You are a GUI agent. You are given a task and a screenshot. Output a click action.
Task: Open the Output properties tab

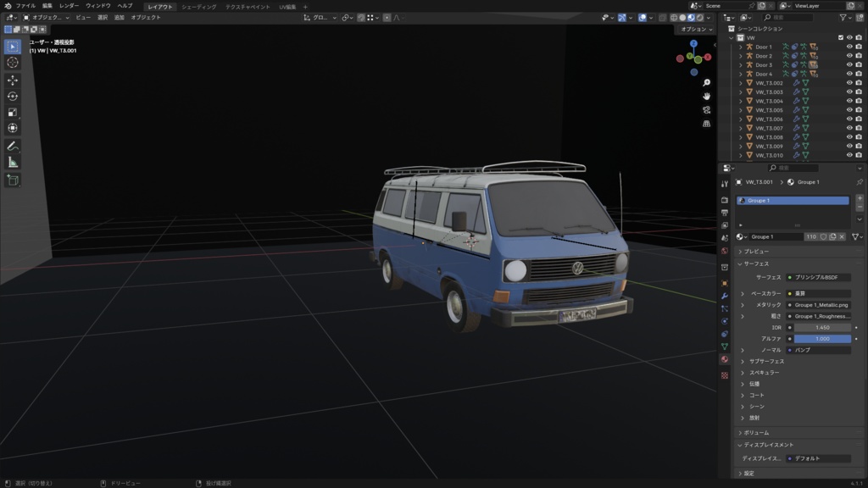coord(725,213)
